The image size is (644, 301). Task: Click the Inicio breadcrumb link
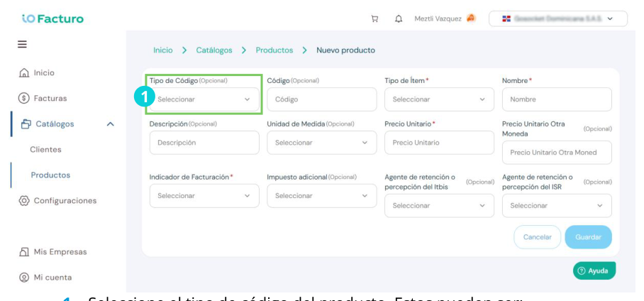[163, 50]
